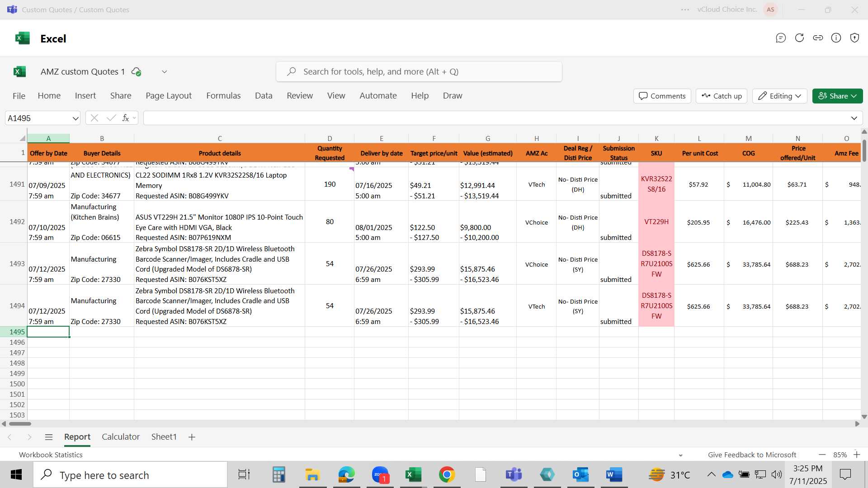Viewport: 868px width, 488px height.
Task: Expand the workbook name dropdown chevron
Action: pos(165,71)
